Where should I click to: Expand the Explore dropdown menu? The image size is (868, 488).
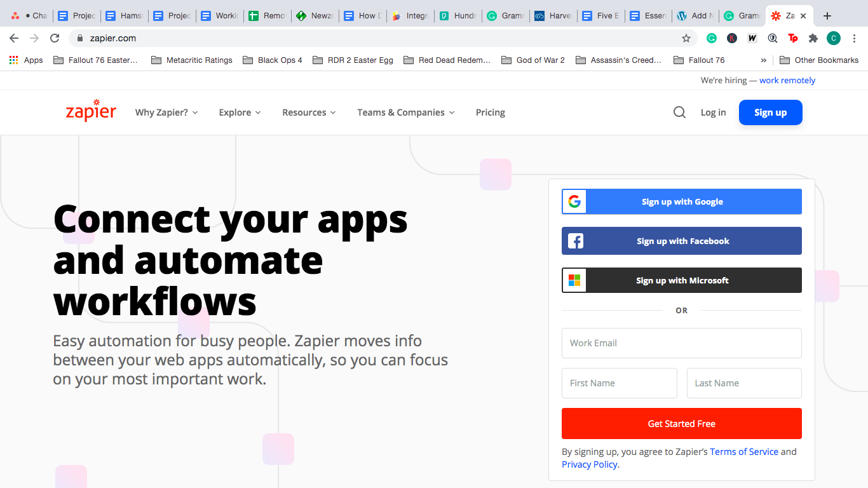click(x=240, y=112)
